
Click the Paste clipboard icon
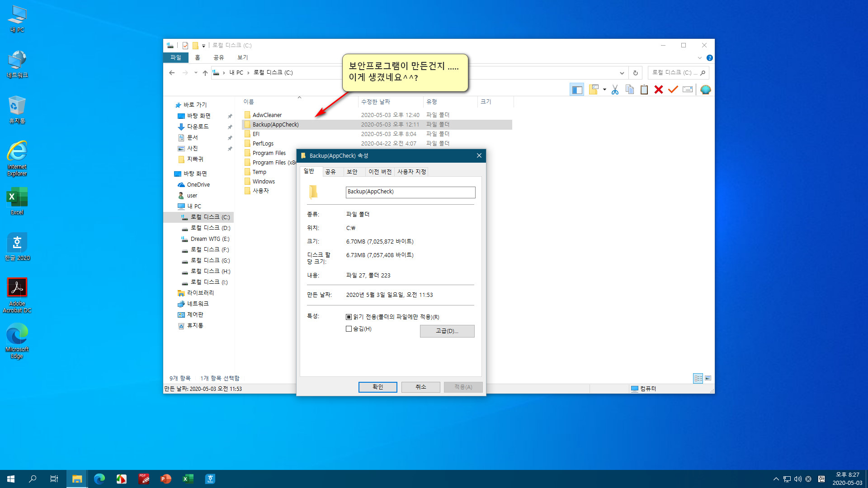644,89
